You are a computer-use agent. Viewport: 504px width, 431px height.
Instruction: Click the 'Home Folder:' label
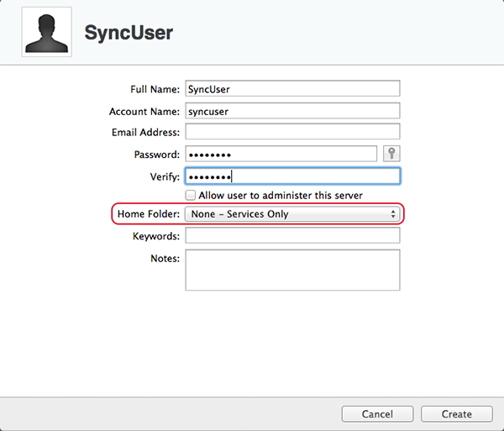(x=149, y=214)
